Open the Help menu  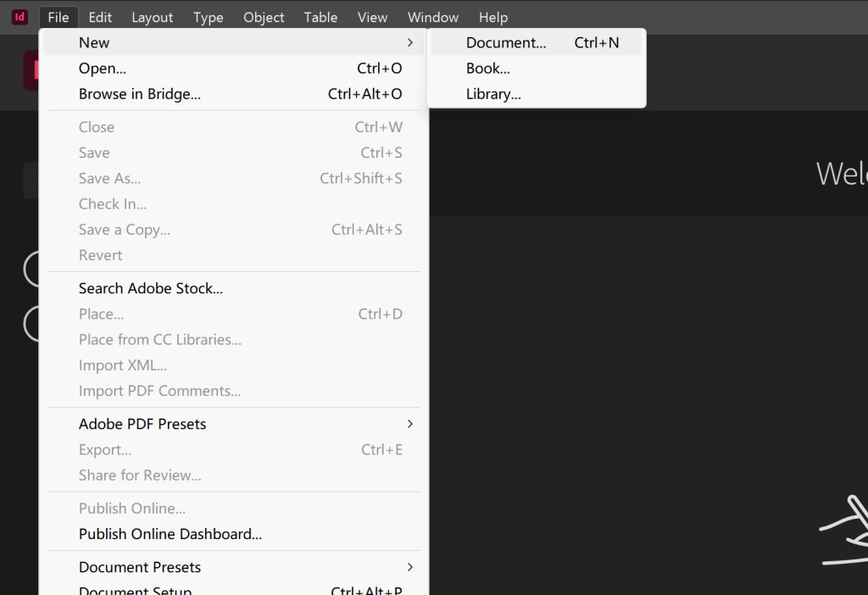493,17
